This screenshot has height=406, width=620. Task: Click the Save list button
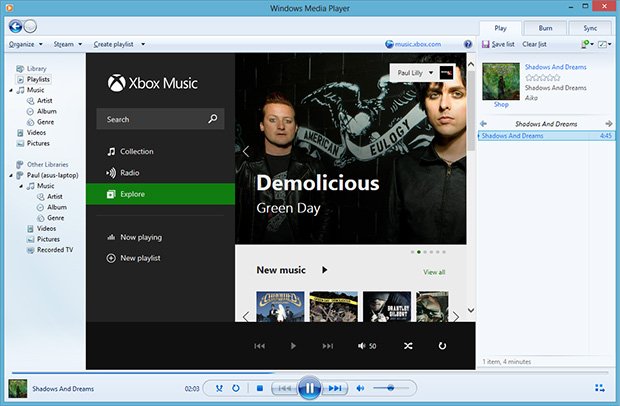tap(498, 44)
